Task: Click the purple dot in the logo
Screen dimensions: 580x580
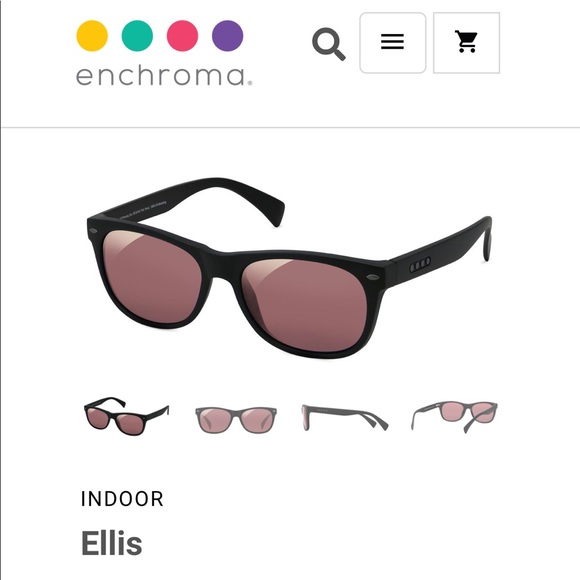Action: pyautogui.click(x=227, y=36)
